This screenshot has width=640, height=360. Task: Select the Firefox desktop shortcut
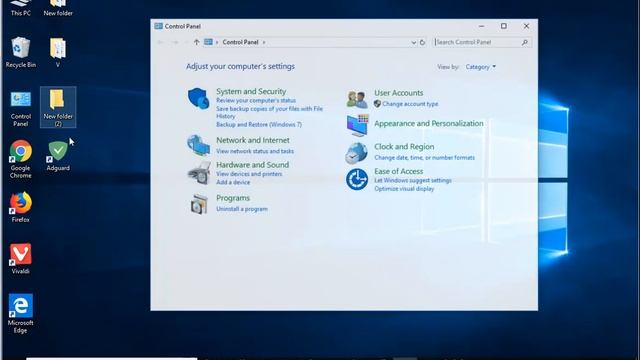click(20, 207)
